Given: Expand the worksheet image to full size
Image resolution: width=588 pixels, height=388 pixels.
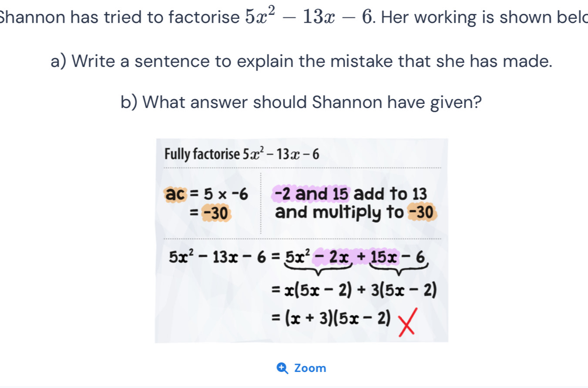Looking at the screenshot, I should click(x=302, y=368).
